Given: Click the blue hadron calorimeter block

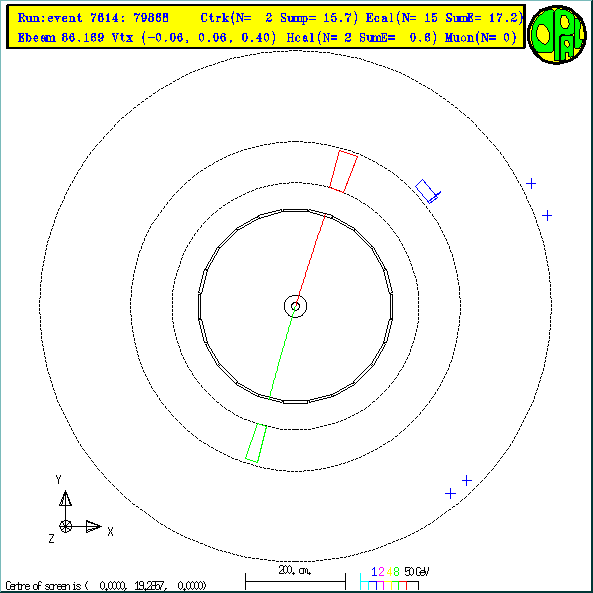Looking at the screenshot, I should tap(428, 191).
